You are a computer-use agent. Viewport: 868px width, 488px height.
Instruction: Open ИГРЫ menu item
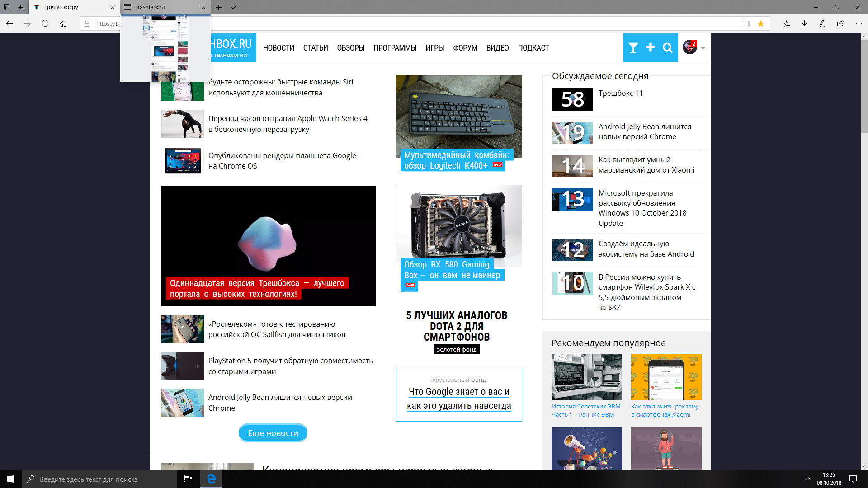434,48
